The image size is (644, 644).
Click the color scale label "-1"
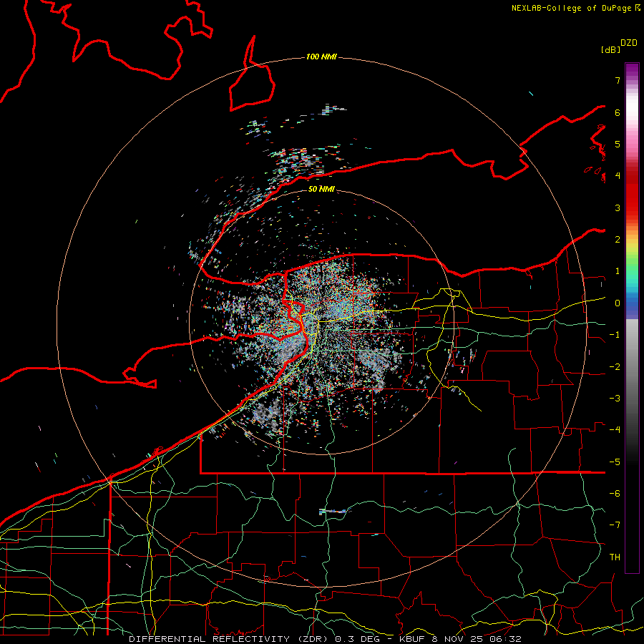point(615,335)
